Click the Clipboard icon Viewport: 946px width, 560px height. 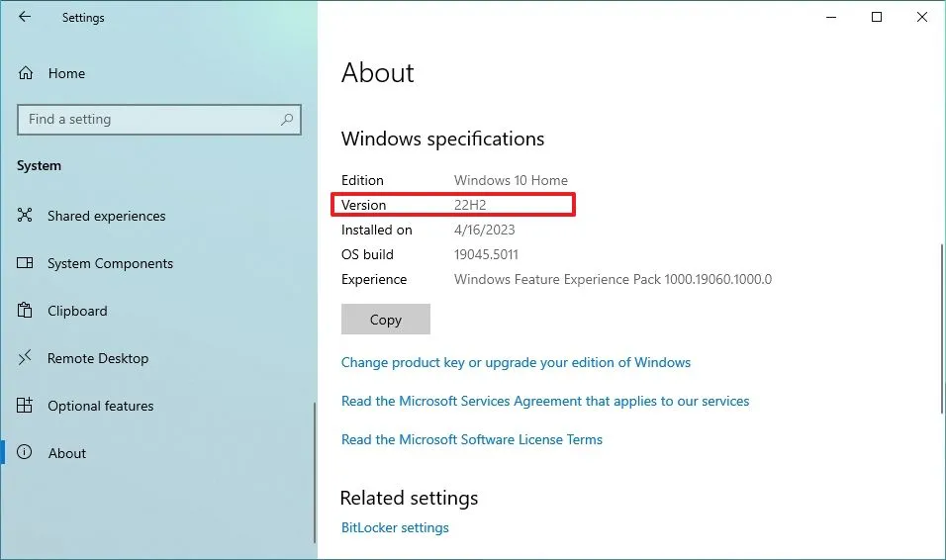(25, 310)
